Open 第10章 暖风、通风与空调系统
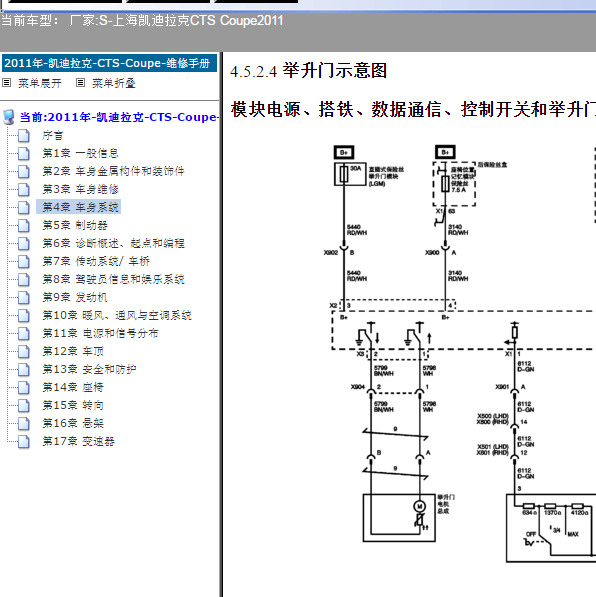596x597 pixels. (117, 315)
